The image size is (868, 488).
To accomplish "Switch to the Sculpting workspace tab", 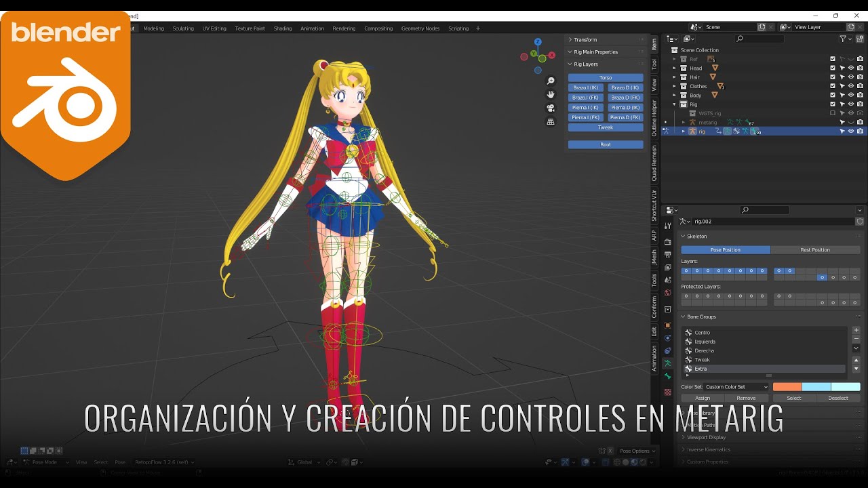I will tap(183, 28).
